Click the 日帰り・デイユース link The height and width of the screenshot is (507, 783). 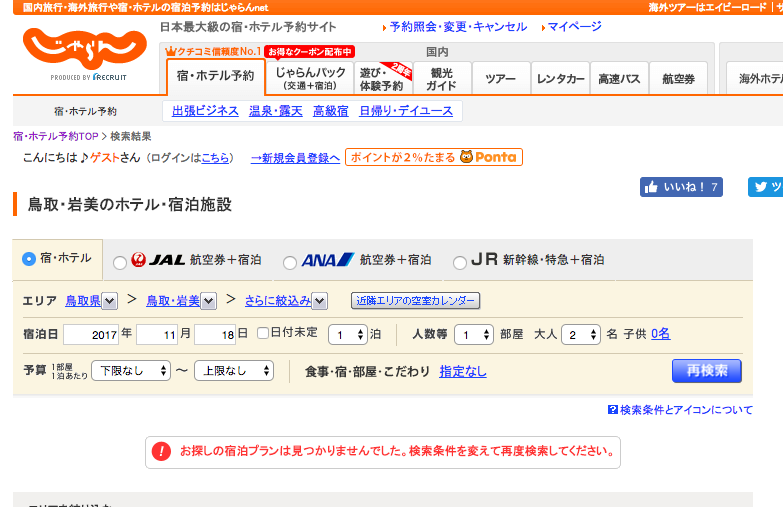tap(406, 111)
